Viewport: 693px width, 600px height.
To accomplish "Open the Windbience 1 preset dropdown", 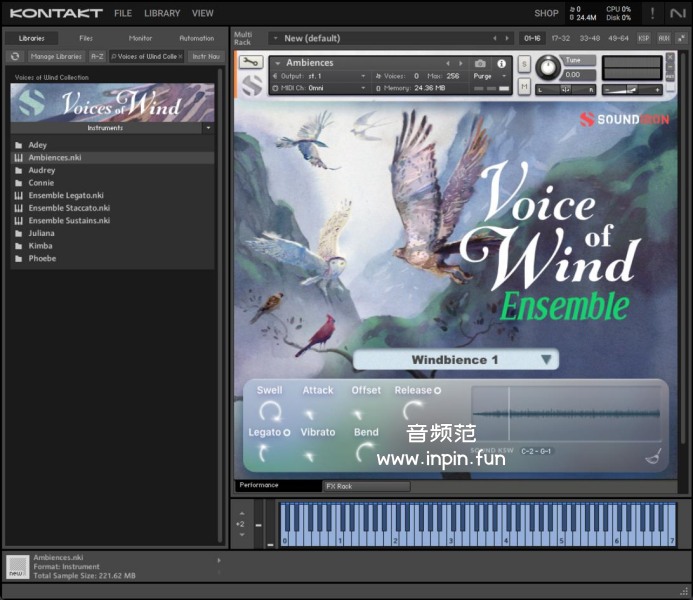I will (546, 360).
